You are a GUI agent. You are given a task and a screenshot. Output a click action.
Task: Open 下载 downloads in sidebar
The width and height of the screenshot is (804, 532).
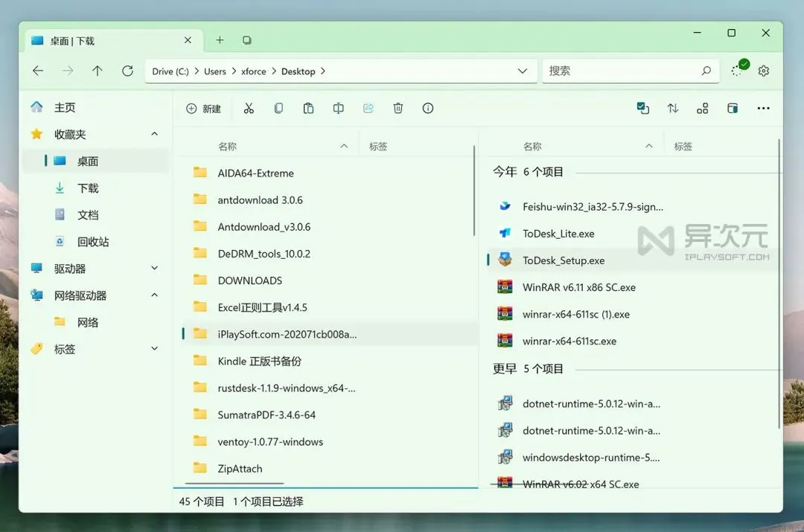(x=95, y=188)
